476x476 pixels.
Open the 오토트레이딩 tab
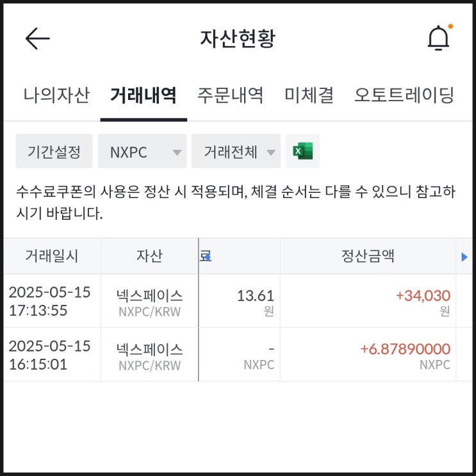pos(404,95)
